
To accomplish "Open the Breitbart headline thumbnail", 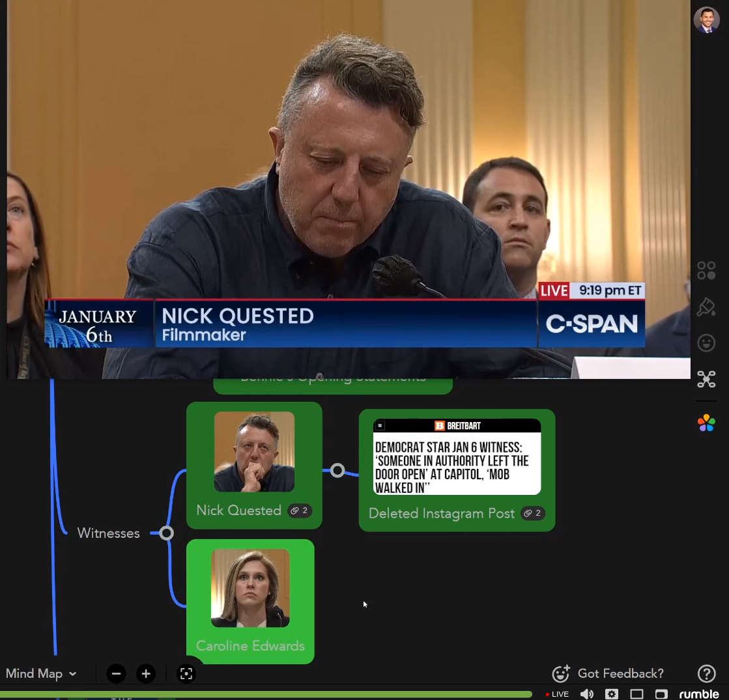I will [457, 456].
